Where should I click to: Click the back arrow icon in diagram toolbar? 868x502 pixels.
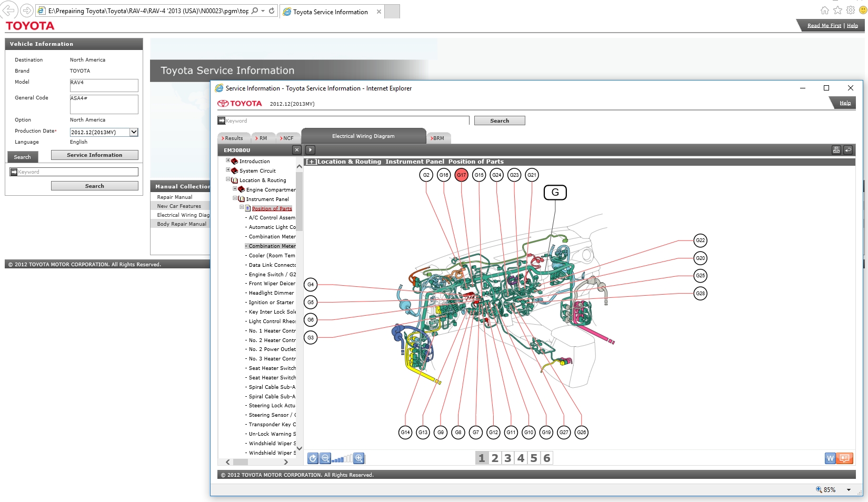click(848, 150)
